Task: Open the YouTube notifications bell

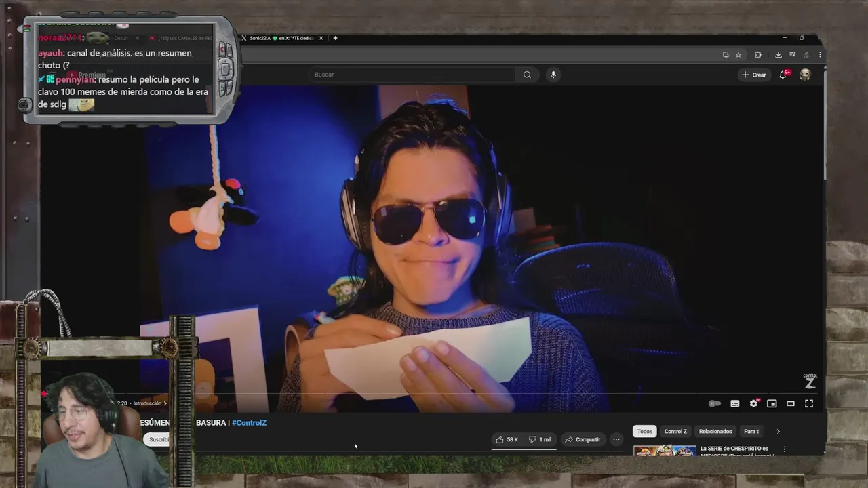Action: [783, 75]
